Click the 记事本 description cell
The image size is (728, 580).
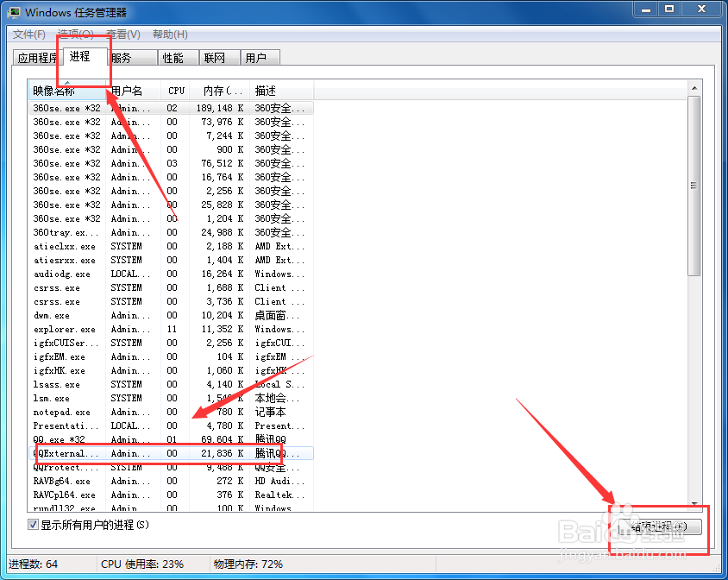click(270, 412)
